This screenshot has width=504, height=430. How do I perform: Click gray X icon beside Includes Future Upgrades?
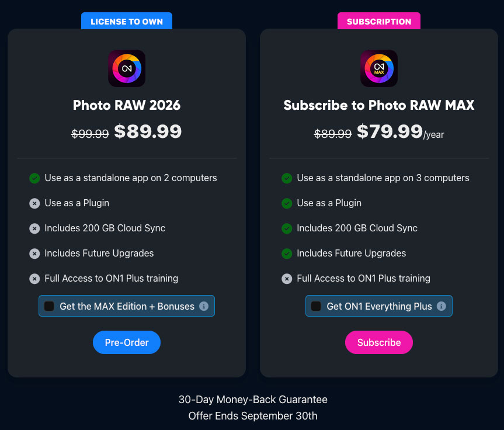tap(34, 254)
